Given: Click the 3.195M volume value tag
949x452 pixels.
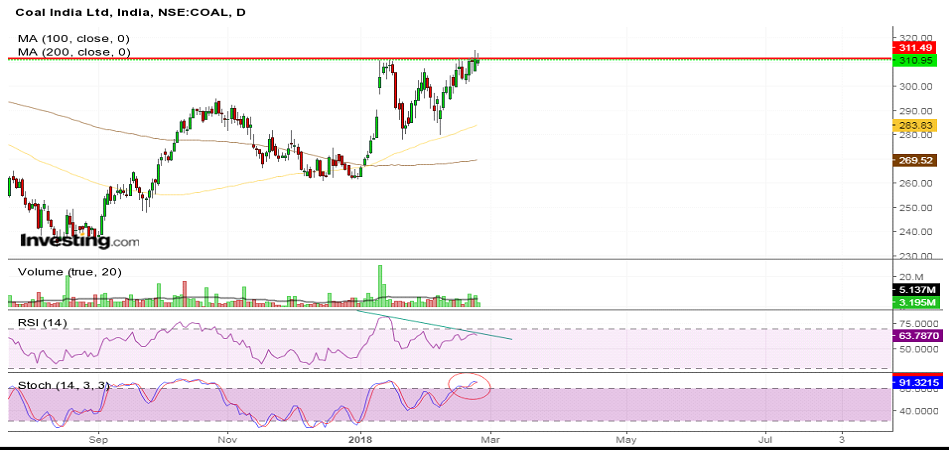Looking at the screenshot, I should [915, 303].
